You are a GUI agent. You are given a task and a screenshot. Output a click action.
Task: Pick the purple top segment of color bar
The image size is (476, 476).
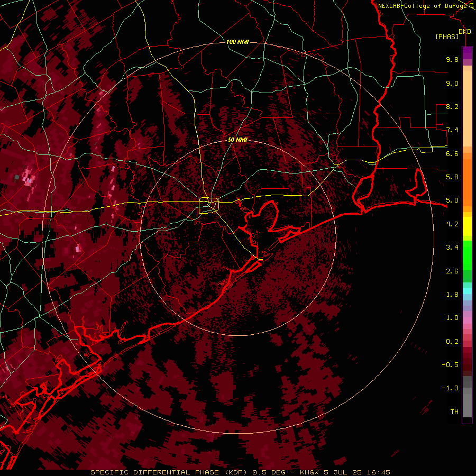467,53
